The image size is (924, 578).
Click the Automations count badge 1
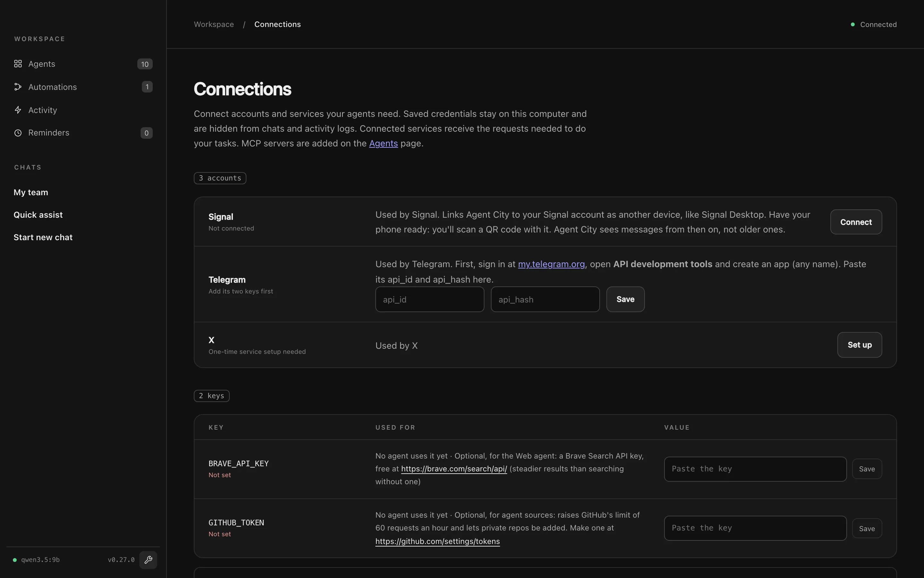147,87
